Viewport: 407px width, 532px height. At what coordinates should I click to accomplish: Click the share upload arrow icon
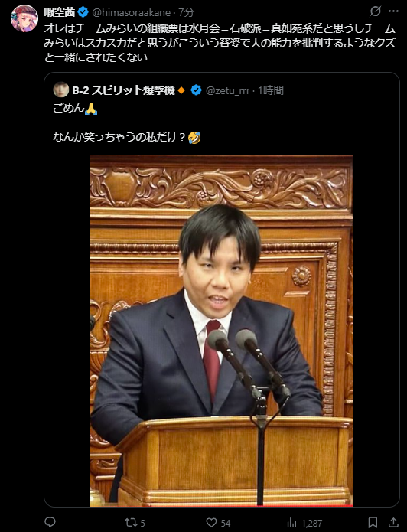pyautogui.click(x=393, y=522)
